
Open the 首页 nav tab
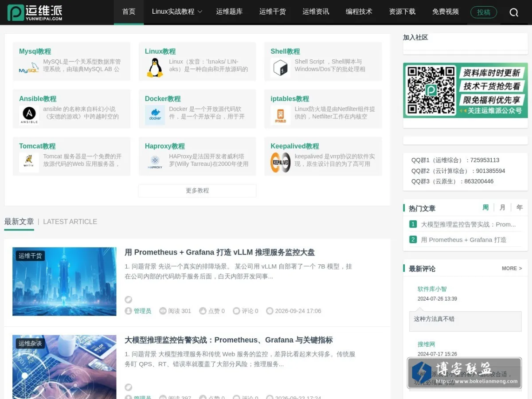click(x=129, y=12)
